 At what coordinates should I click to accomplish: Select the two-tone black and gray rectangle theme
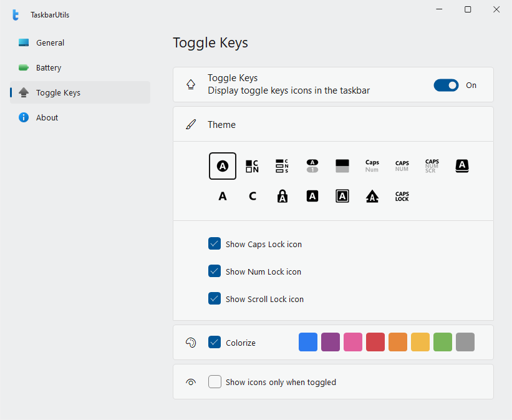coord(342,166)
